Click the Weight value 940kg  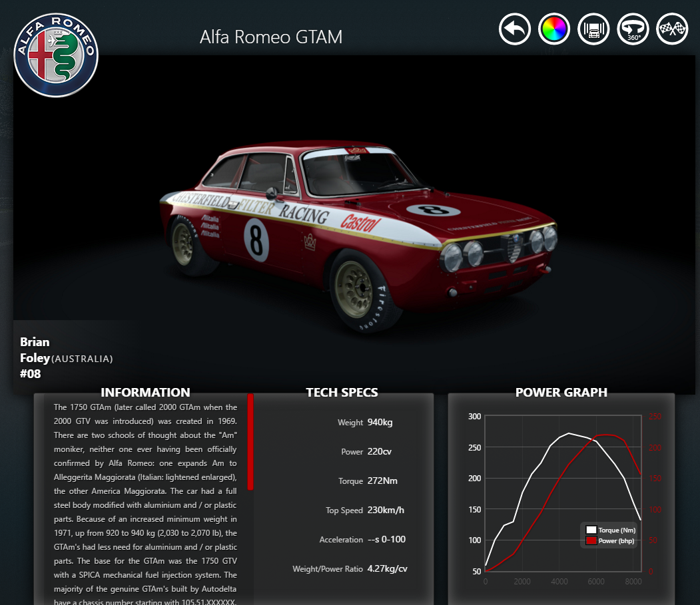380,422
